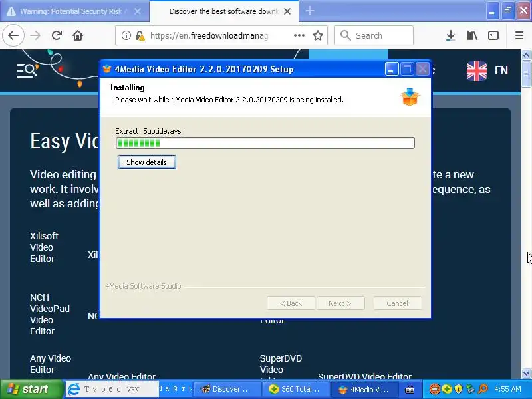Open the Firefox hamburger menu
This screenshot has width=532, height=399.
click(519, 35)
